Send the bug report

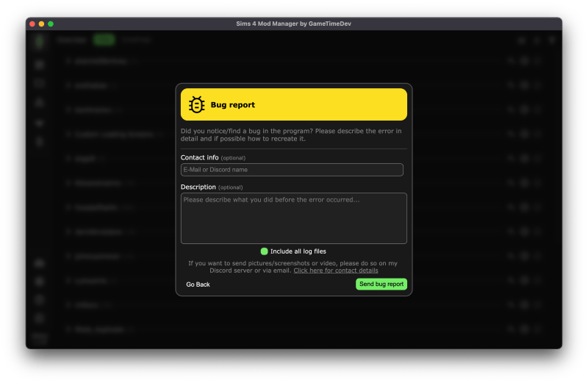381,284
